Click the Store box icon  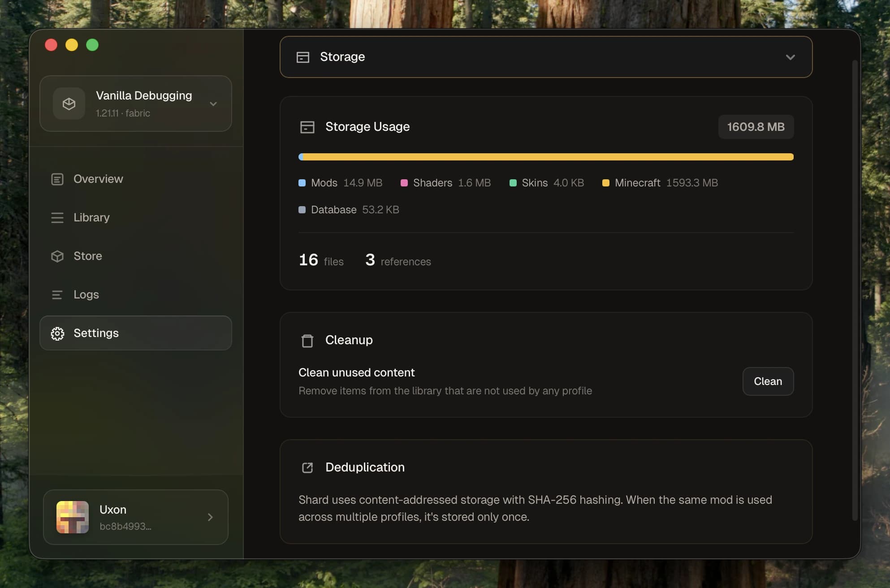(x=57, y=256)
